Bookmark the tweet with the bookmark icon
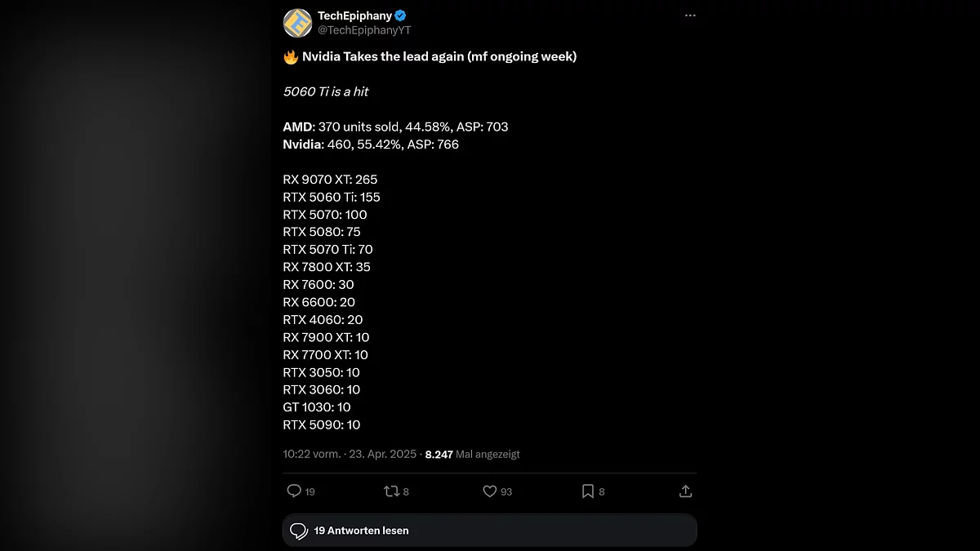Screen dimensions: 980x551 pyautogui.click(x=587, y=491)
